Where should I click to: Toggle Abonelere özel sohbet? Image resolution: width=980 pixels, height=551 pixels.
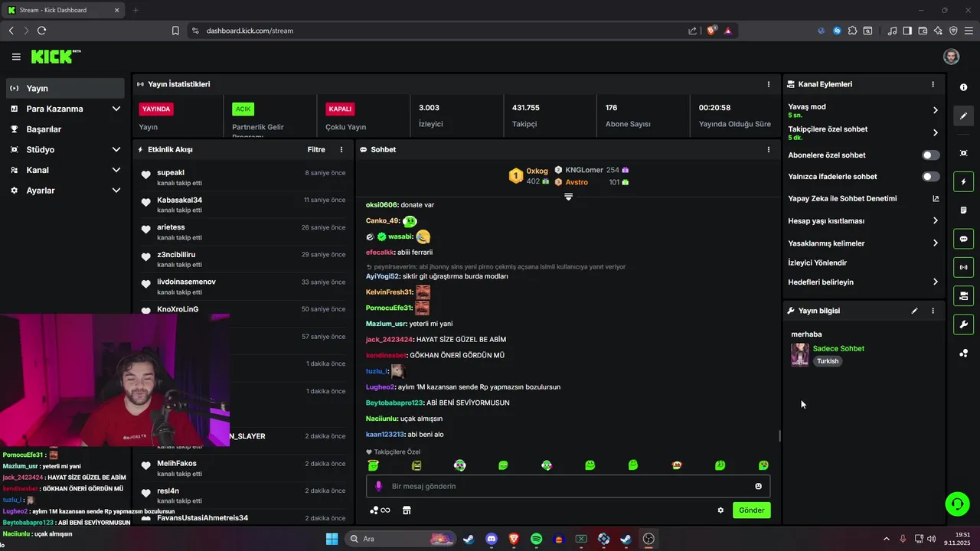[930, 155]
